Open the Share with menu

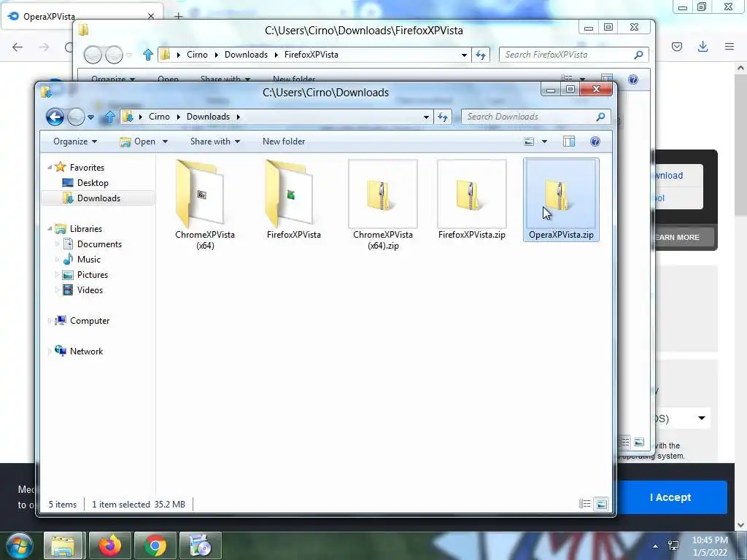tap(215, 141)
